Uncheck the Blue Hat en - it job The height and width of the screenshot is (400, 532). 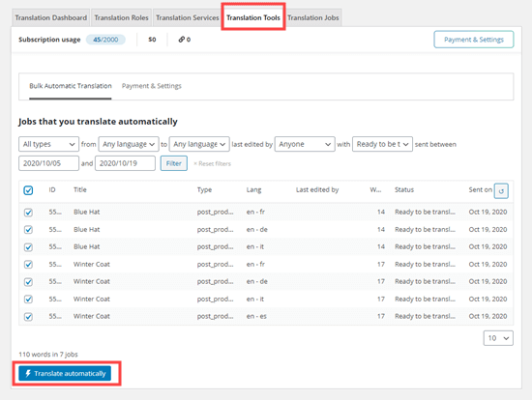point(28,247)
